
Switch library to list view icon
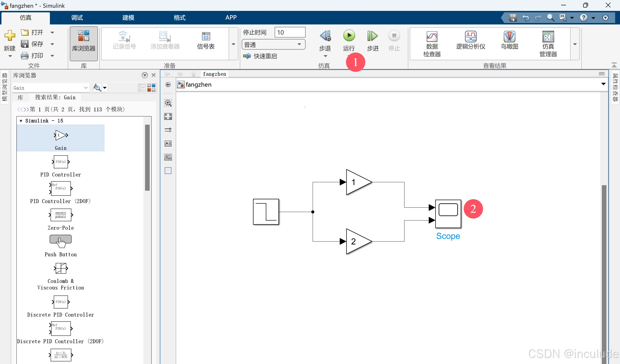pyautogui.click(x=142, y=88)
